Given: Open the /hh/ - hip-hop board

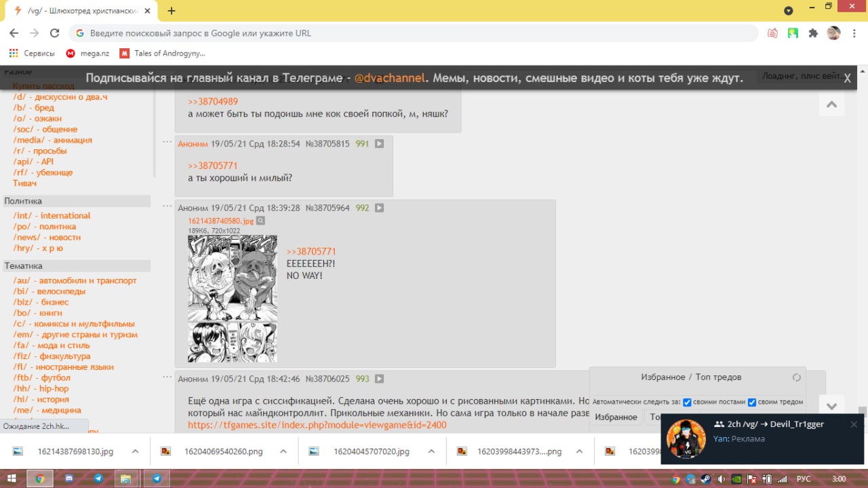Looking at the screenshot, I should pyautogui.click(x=41, y=389).
